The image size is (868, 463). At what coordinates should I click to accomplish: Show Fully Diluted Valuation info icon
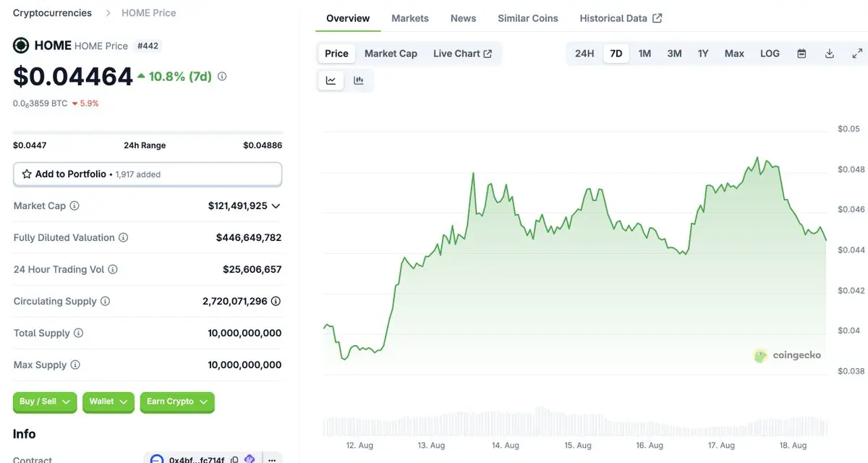[x=124, y=238]
